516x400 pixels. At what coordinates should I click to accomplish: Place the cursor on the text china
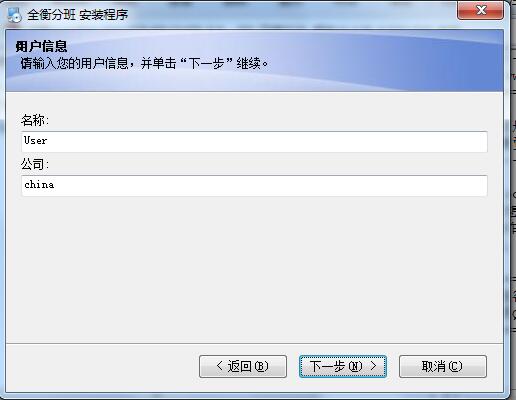[x=39, y=184]
